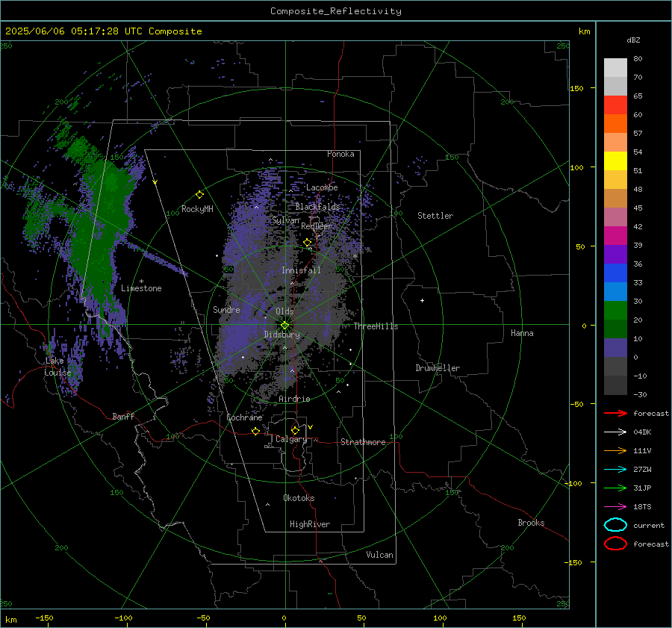Click the 27ZW legend label
672x628 pixels.
click(x=642, y=470)
